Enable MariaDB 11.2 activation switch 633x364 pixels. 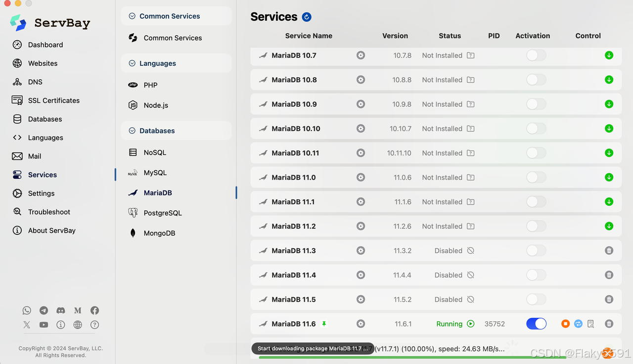[536, 226]
